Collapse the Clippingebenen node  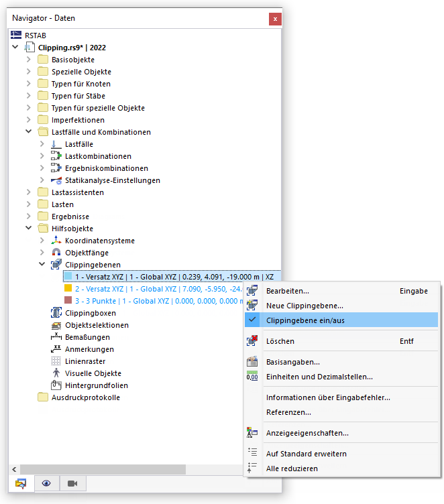[x=42, y=265]
